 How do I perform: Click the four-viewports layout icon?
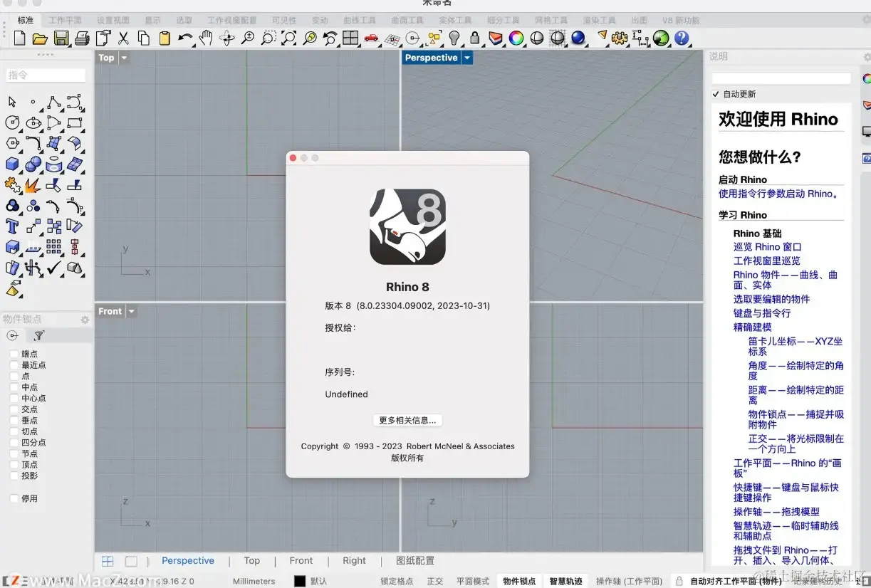point(350,38)
